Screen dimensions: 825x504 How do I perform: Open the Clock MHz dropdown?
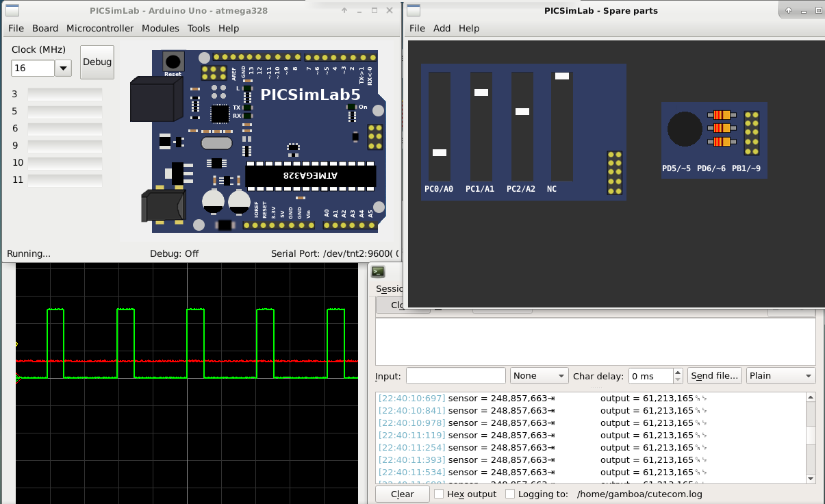(x=63, y=68)
